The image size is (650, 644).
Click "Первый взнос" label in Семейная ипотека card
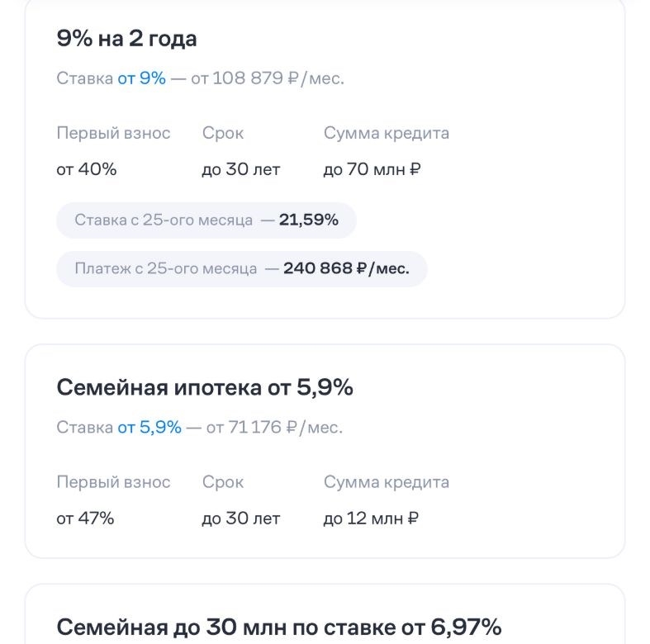click(x=114, y=483)
